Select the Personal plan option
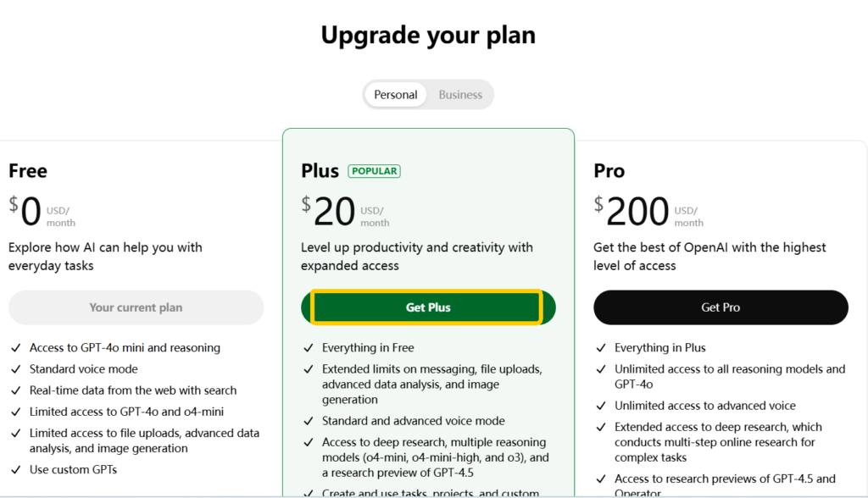The height and width of the screenshot is (498, 868). point(395,94)
